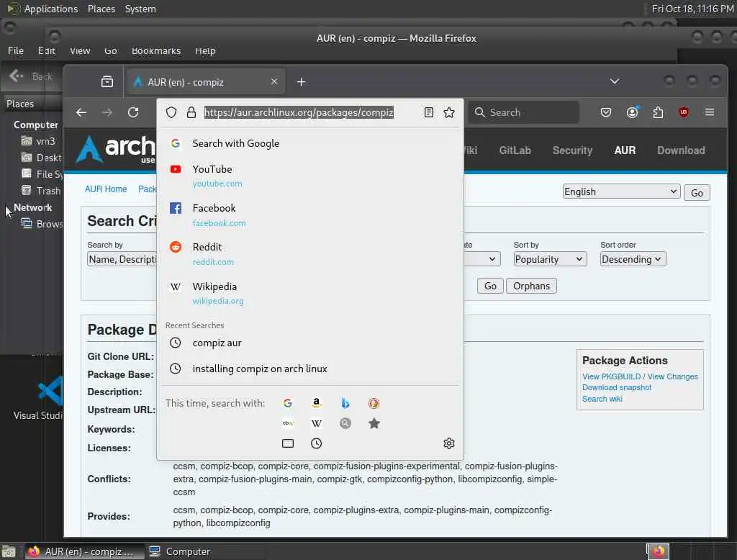Search this time with Bing icon
This screenshot has width=737, height=560.
click(x=345, y=403)
